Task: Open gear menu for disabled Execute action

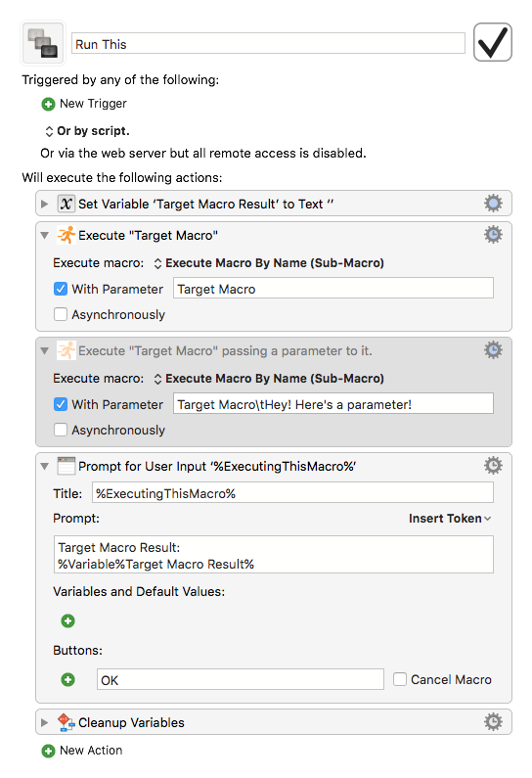Action: point(493,350)
